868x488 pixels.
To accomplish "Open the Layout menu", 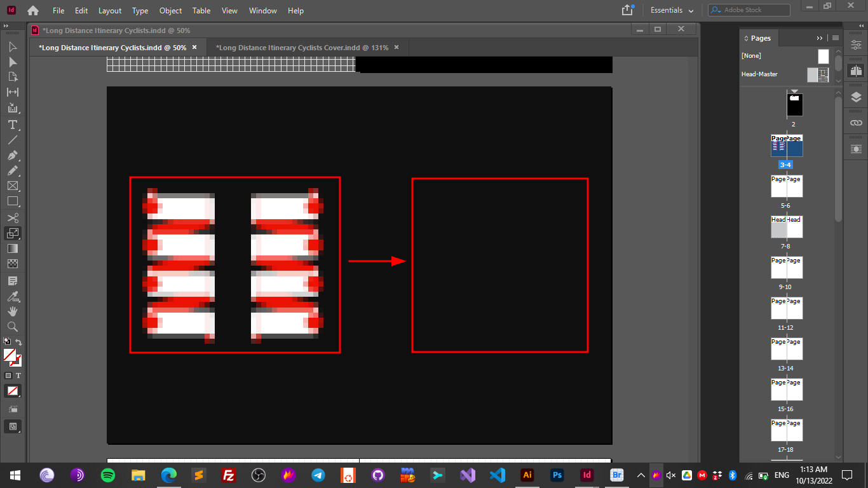I will [x=109, y=10].
